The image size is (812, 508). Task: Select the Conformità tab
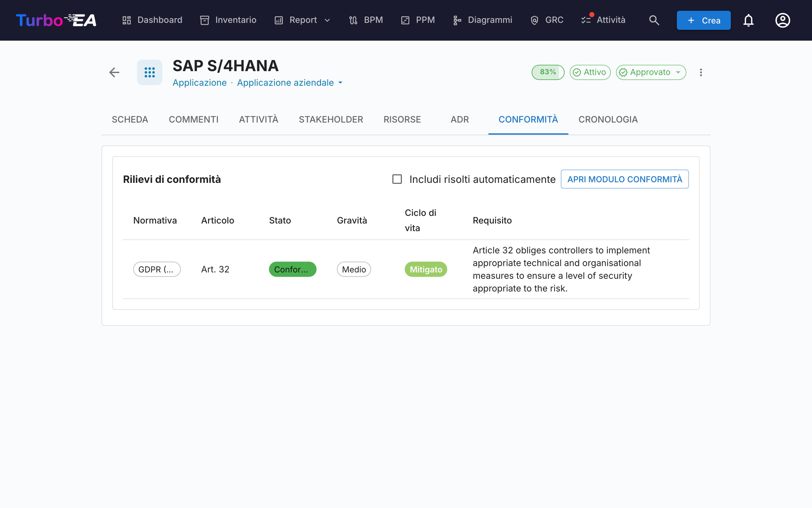[528, 120]
